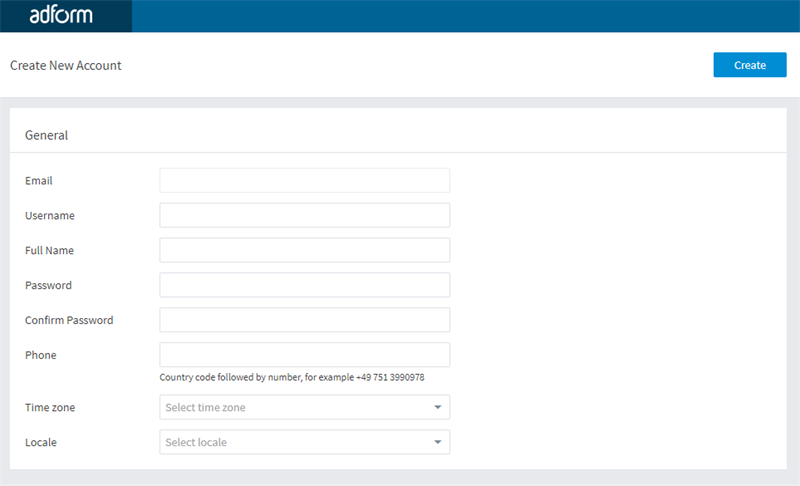The width and height of the screenshot is (800, 486).
Task: Click the country code hint text
Action: pos(292,377)
